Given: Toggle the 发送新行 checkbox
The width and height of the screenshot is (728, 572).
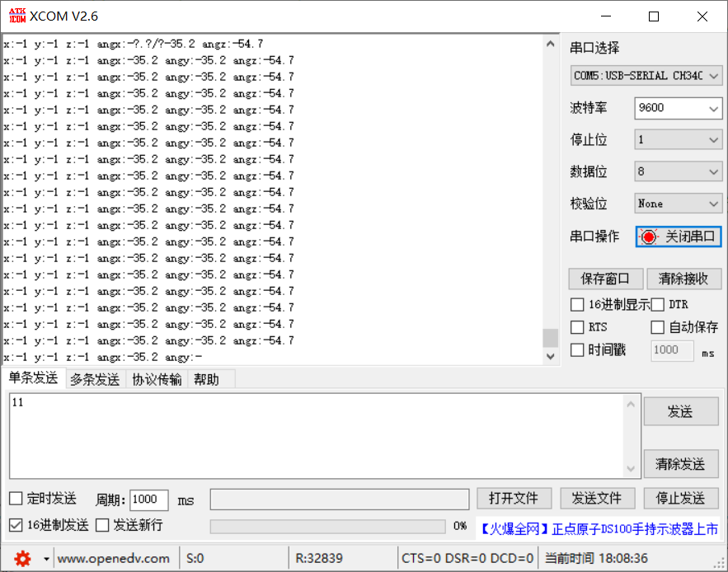Looking at the screenshot, I should click(x=102, y=525).
